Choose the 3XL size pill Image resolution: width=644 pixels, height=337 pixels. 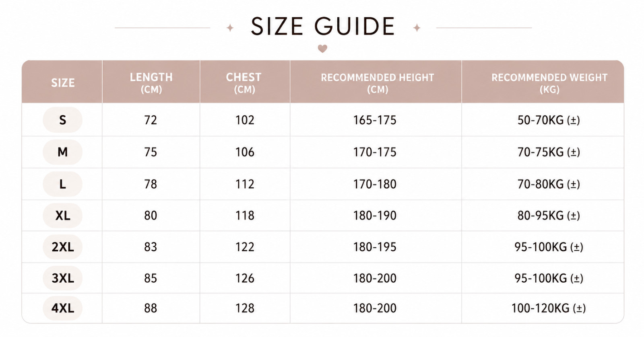click(x=62, y=278)
